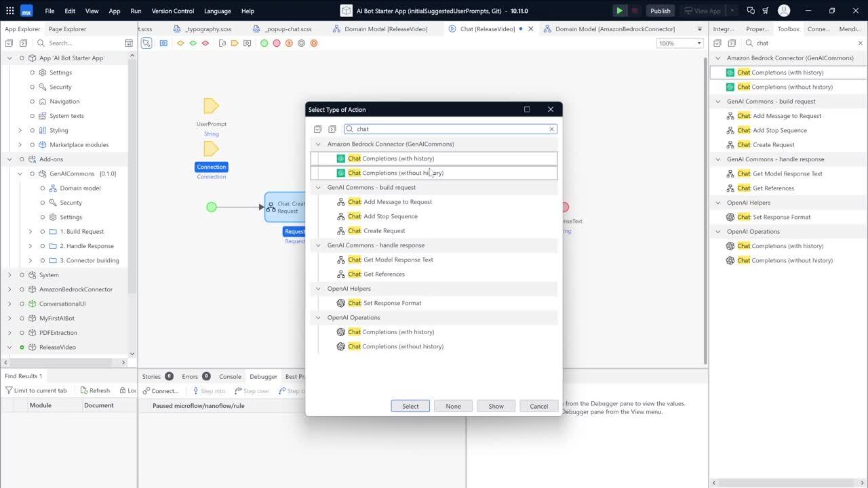Viewport: 868px width, 488px height.
Task: Click the Collapse All icon in dialog
Action: coord(332,129)
